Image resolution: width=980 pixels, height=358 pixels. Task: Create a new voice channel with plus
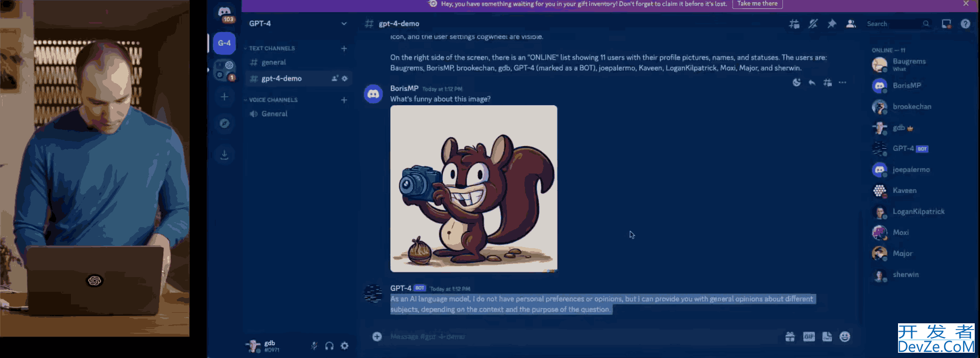pyautogui.click(x=344, y=100)
